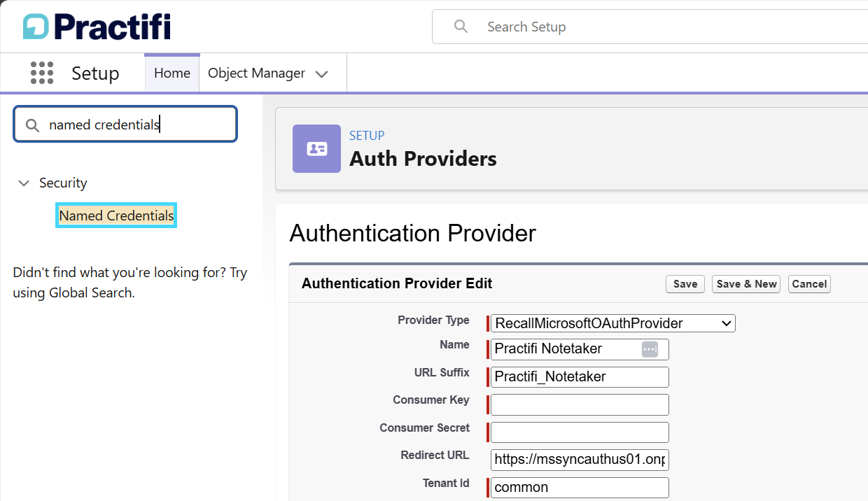Click the Tenant Id field
This screenshot has height=501, width=868.
point(580,487)
